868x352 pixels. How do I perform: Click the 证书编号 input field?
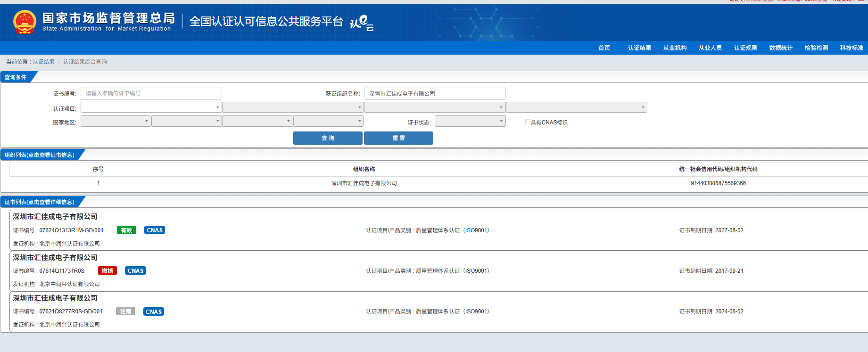point(151,93)
